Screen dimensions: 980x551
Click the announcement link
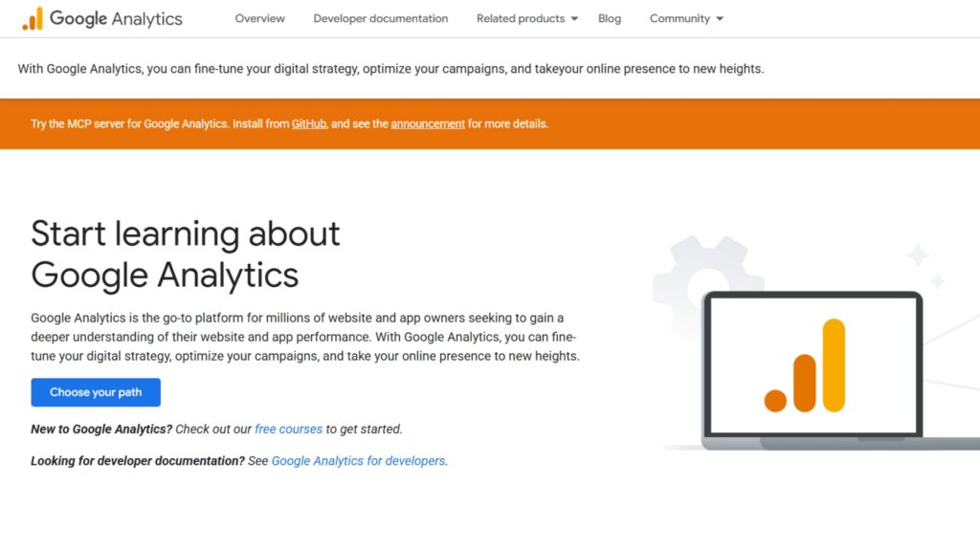pyautogui.click(x=428, y=123)
